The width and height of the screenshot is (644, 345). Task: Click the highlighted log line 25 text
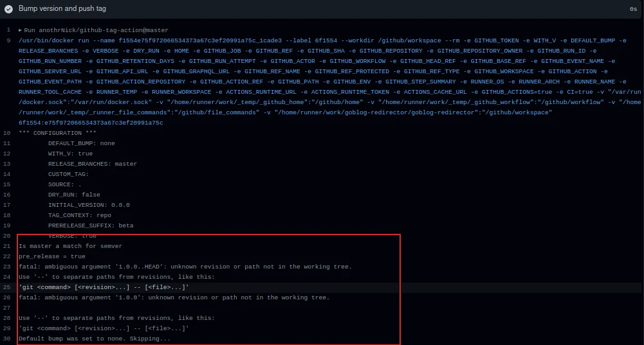tap(104, 287)
